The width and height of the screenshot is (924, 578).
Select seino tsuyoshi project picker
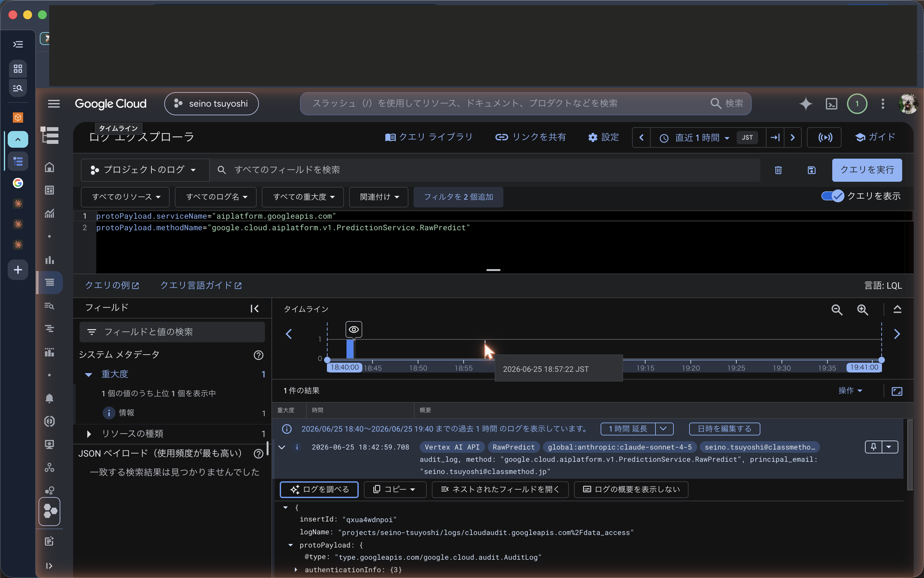coord(211,104)
